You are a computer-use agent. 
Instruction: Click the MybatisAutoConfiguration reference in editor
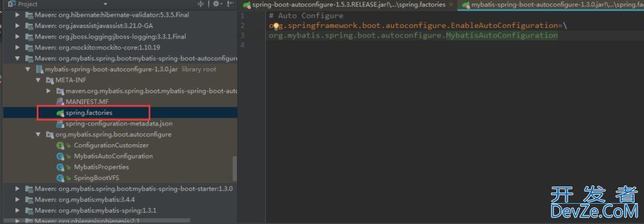pyautogui.click(x=502, y=35)
